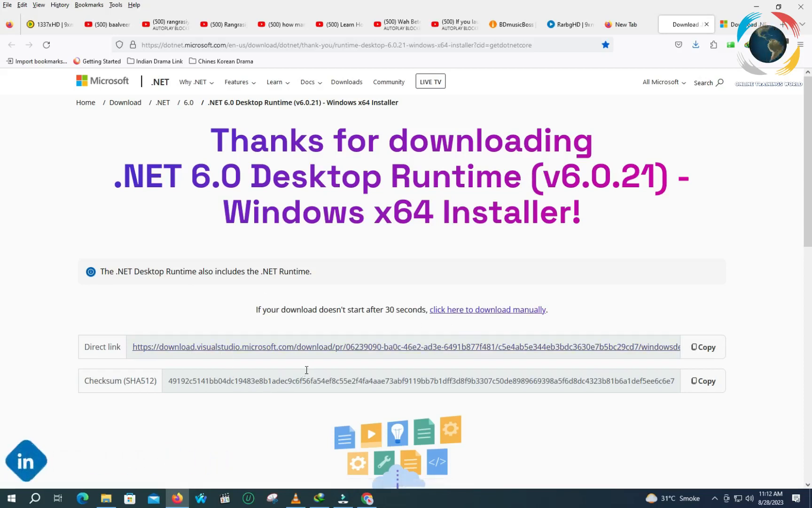
Task: Click here to download manually link
Action: tap(487, 310)
